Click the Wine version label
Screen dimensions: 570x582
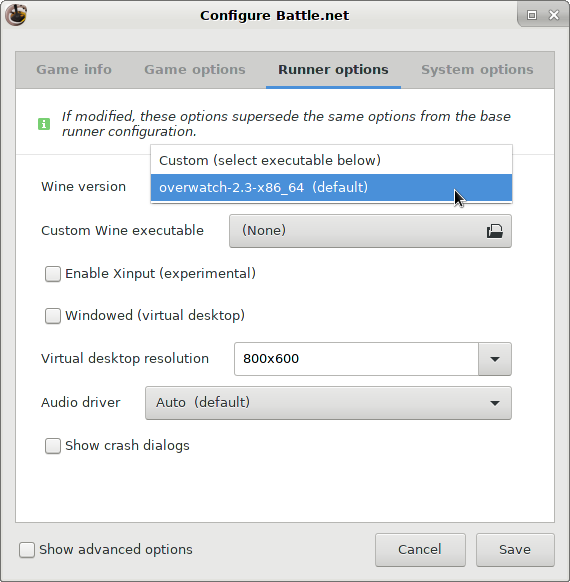pos(83,187)
